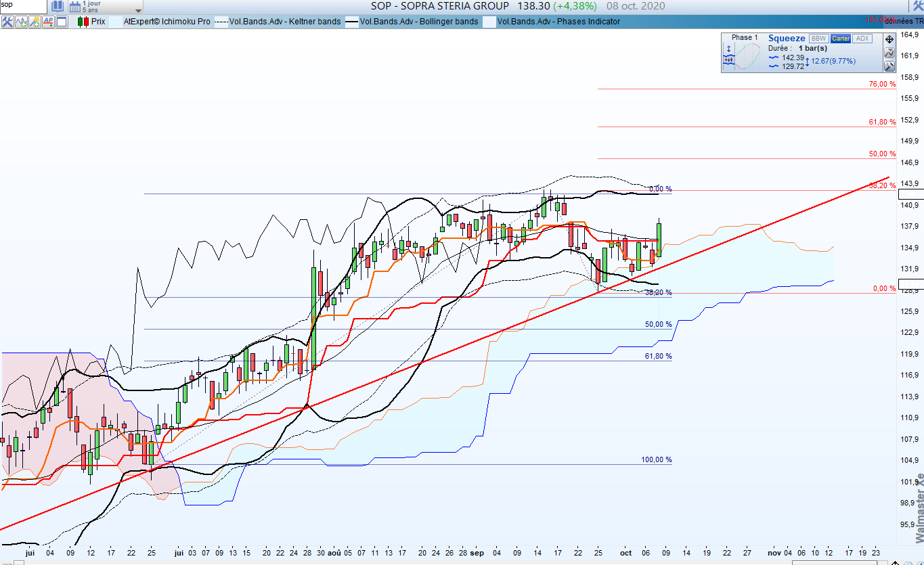Click the blue '38,20 %' Fibonacci label
The width and height of the screenshot is (924, 565).
(x=658, y=292)
